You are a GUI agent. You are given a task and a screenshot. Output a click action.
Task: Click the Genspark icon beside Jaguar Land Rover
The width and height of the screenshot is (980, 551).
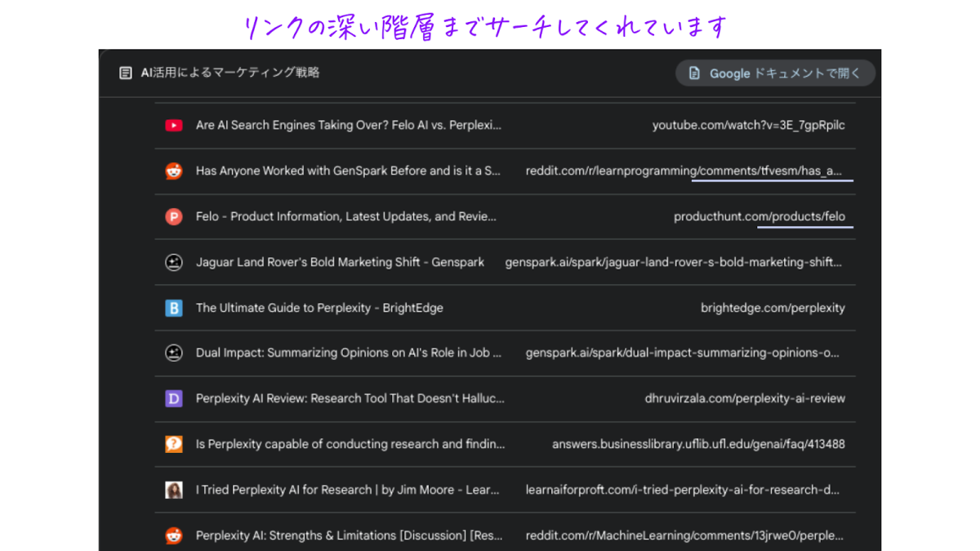coord(174,263)
